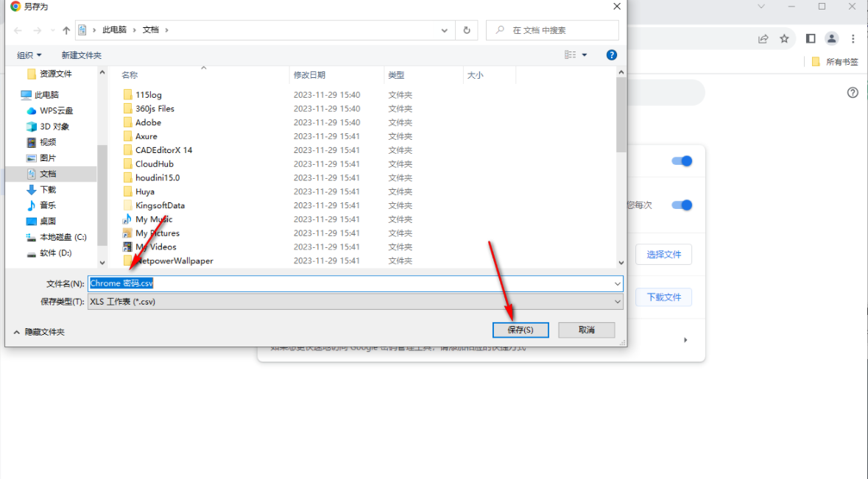868x479 pixels.
Task: Toggle the first blue switch in Chrome
Action: click(682, 161)
